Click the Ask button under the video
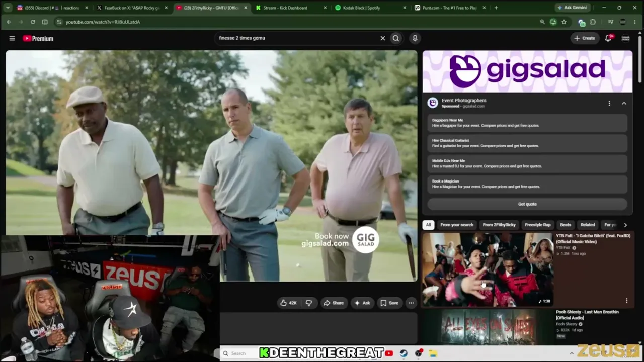Viewport: 644px width, 362px height. pyautogui.click(x=362, y=303)
